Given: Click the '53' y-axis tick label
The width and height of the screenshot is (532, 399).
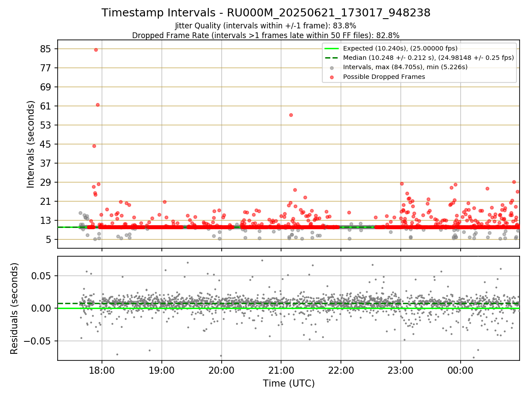Looking at the screenshot, I should 47,125.
